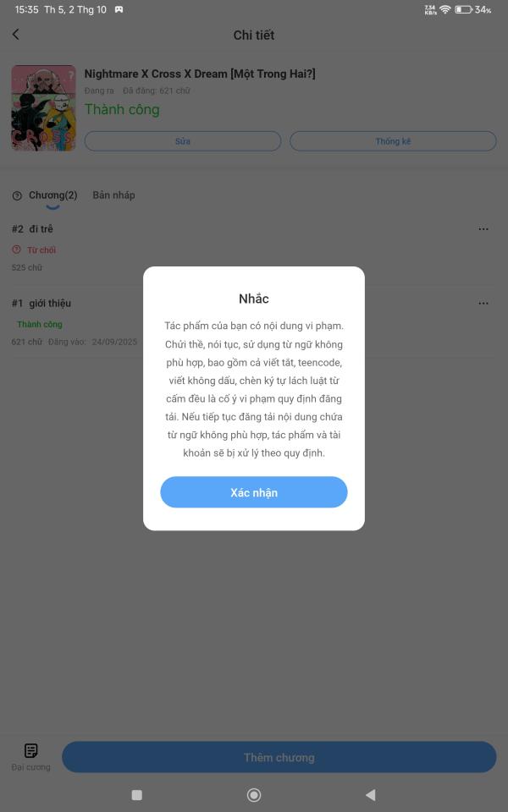508x812 pixels.
Task: Tap the Android back triangle icon
Action: pos(370,795)
